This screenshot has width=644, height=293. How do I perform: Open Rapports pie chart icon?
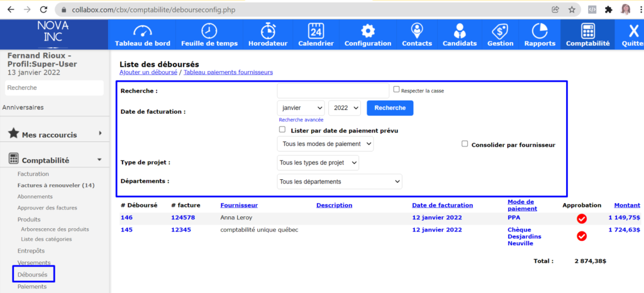pos(540,31)
